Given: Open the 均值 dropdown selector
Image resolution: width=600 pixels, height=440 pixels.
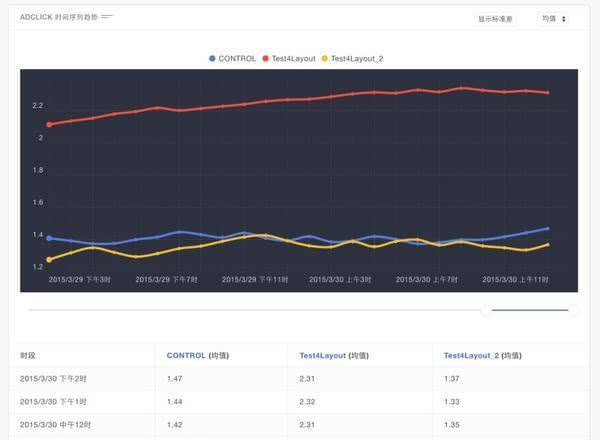Looking at the screenshot, I should click(x=553, y=18).
